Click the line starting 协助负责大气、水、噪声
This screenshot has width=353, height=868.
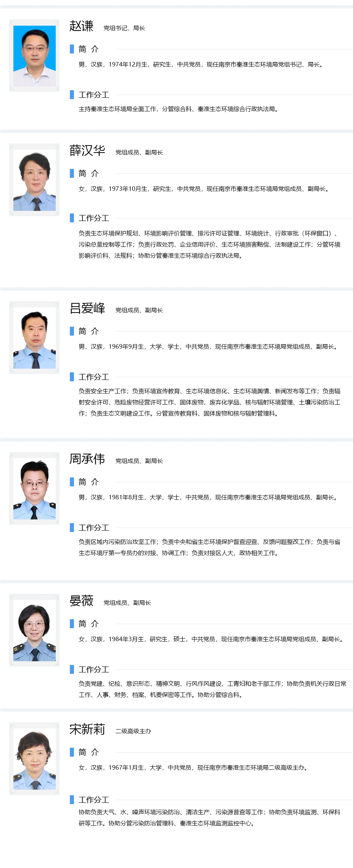[x=210, y=812]
